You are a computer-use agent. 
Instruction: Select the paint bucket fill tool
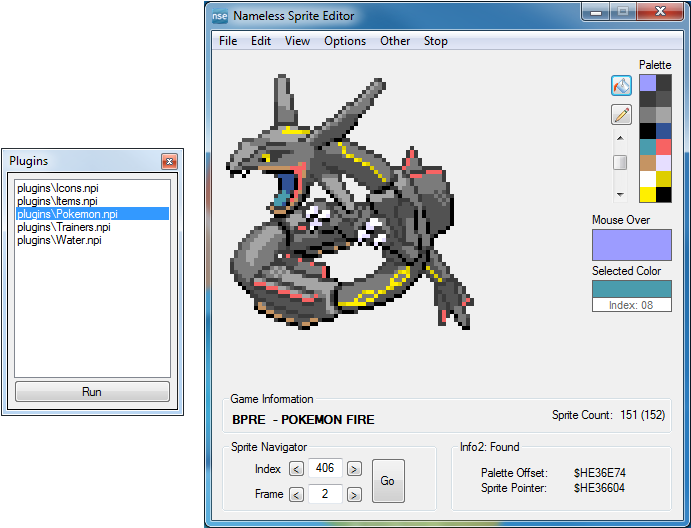click(x=621, y=86)
